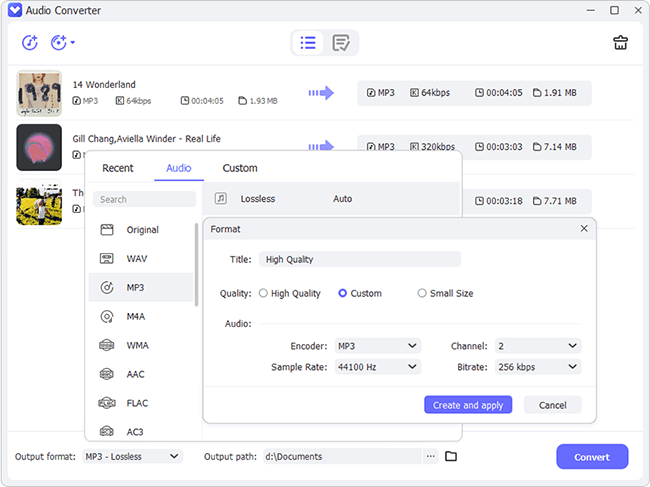Click the Audio Converter app logo

point(15,10)
